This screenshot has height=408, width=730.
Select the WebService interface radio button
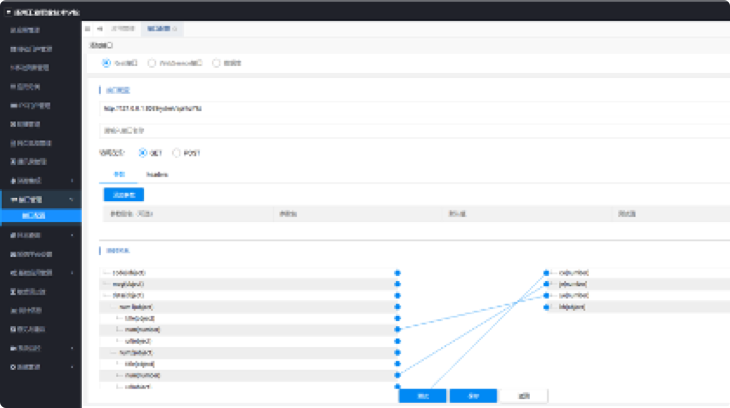[x=152, y=62]
